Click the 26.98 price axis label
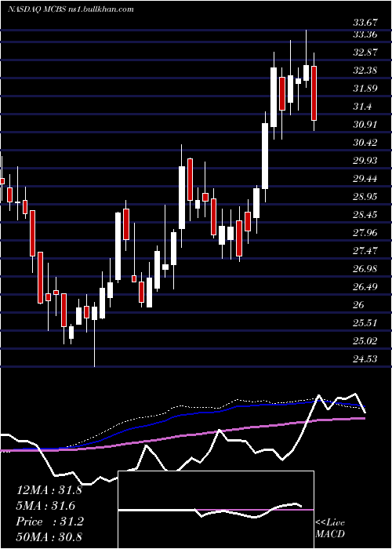 coord(365,269)
